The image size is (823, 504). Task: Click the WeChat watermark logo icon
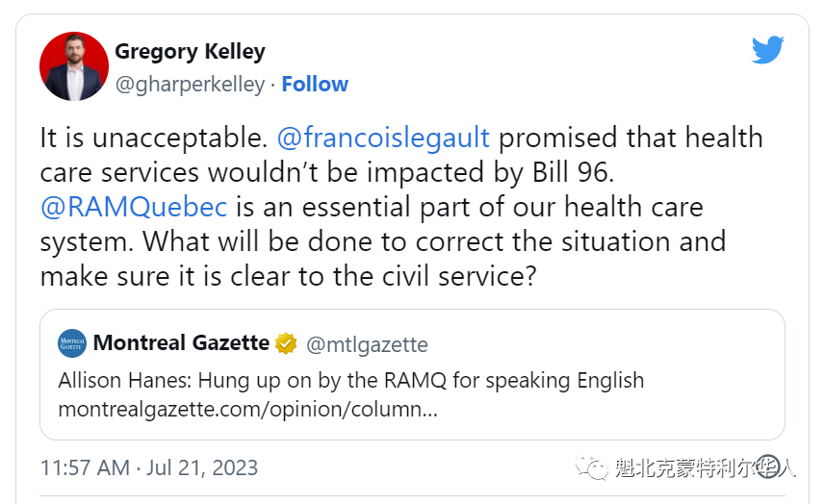pos(592,466)
